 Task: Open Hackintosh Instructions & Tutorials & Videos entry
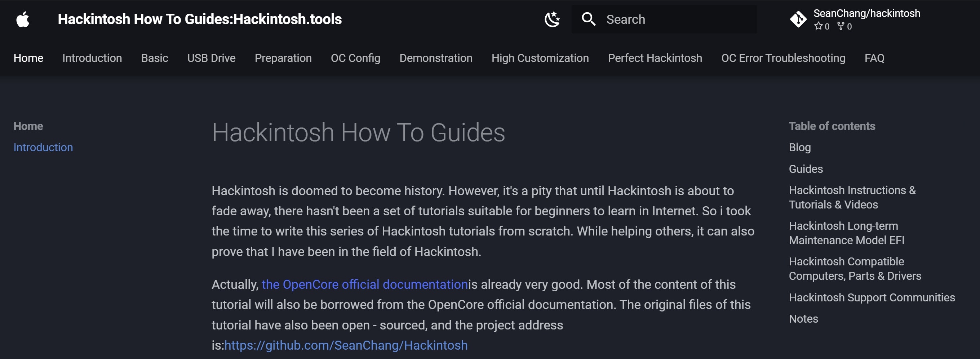[x=852, y=198]
